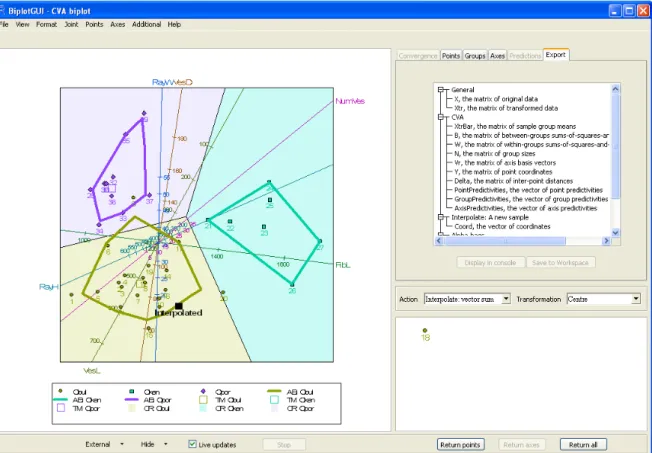Click the Predictions tab
Screen dimensions: 652x453
pyautogui.click(x=525, y=55)
